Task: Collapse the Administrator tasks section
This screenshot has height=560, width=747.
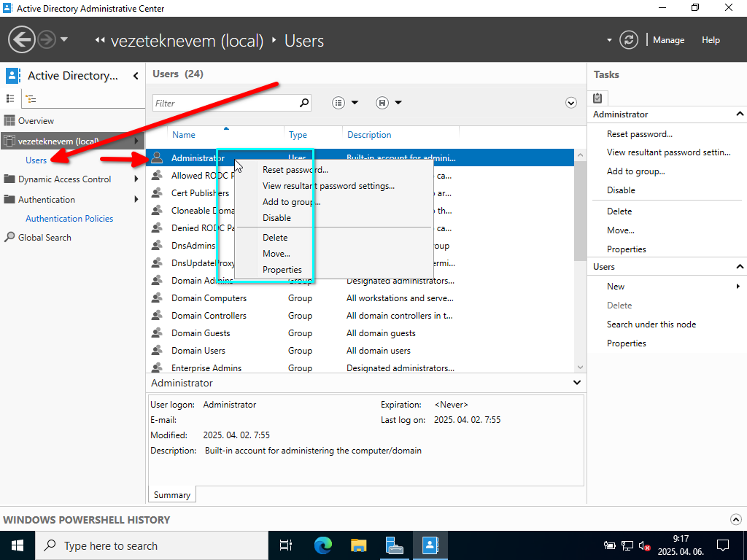Action: click(x=740, y=114)
